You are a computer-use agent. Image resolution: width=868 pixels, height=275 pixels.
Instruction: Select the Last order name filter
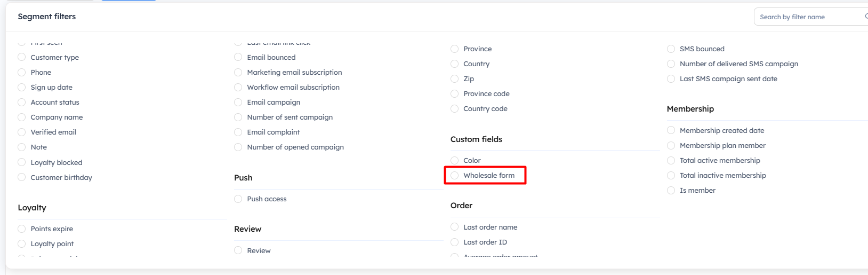pyautogui.click(x=455, y=227)
